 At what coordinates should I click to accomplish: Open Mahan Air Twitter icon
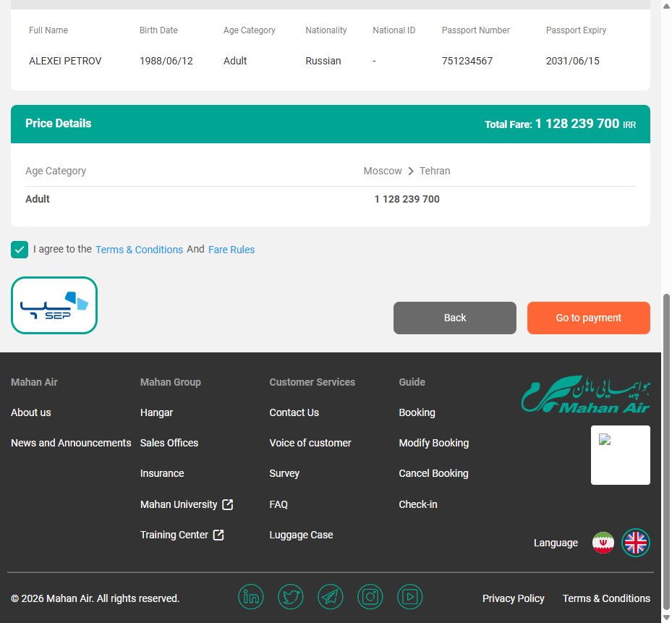pyautogui.click(x=291, y=597)
